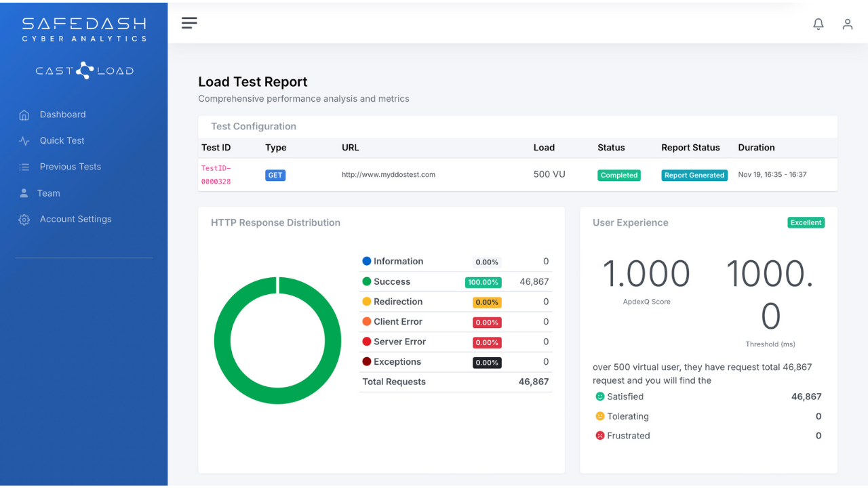
Task: Click the red Server Error legend dot
Action: click(x=367, y=342)
